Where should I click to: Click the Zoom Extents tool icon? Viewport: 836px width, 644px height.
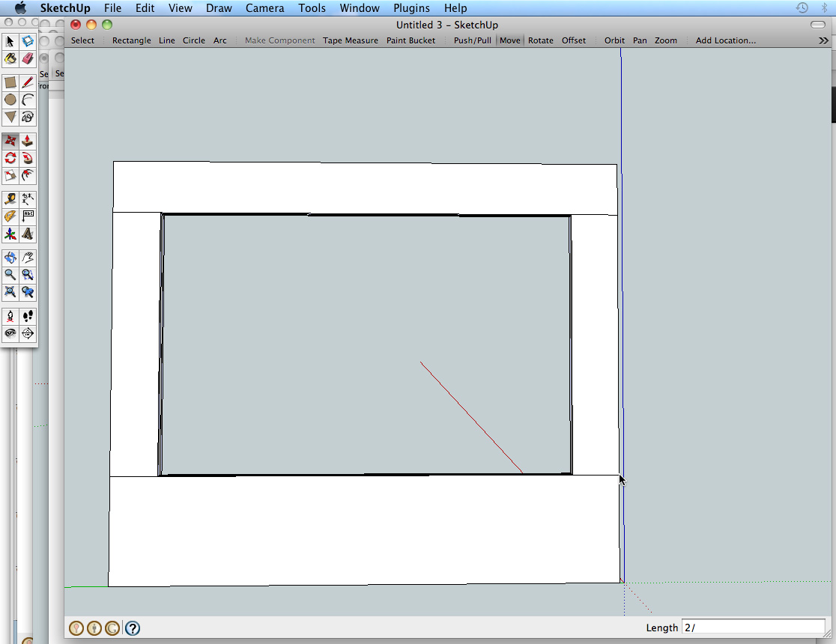point(10,292)
